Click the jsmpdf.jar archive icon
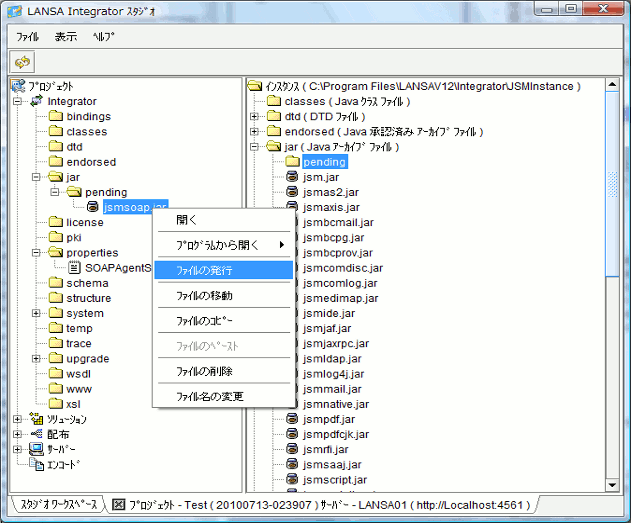Screen dimensions: 631x523 click(292, 419)
